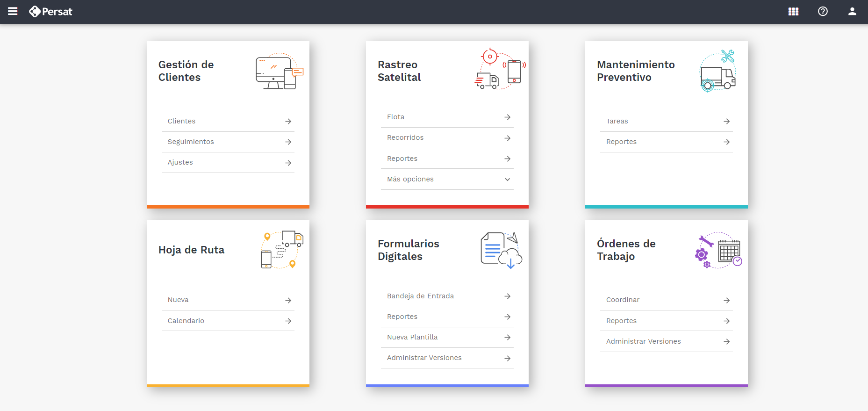Open the apps grid launcher
The width and height of the screenshot is (868, 411).
point(793,11)
